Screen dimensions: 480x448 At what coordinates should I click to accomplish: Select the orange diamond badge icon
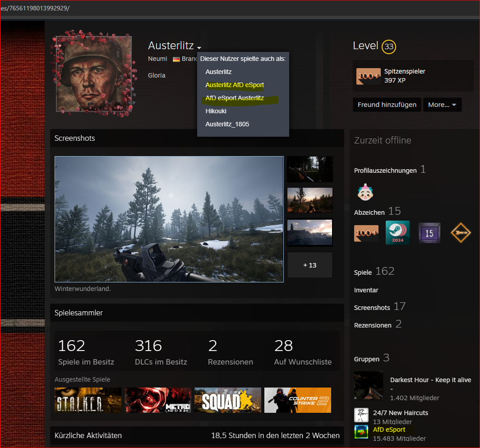tap(461, 233)
